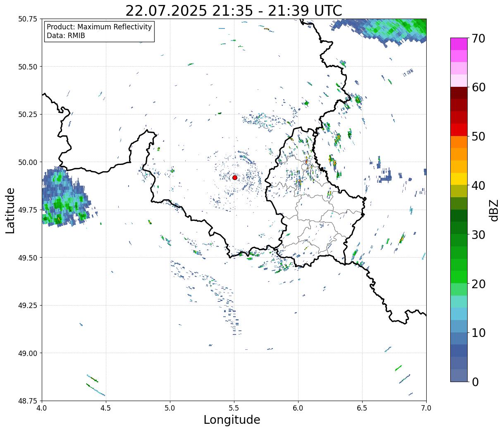Viewport: 504px width, 430px height.
Task: Click the colorbar tick label 50
Action: (478, 136)
